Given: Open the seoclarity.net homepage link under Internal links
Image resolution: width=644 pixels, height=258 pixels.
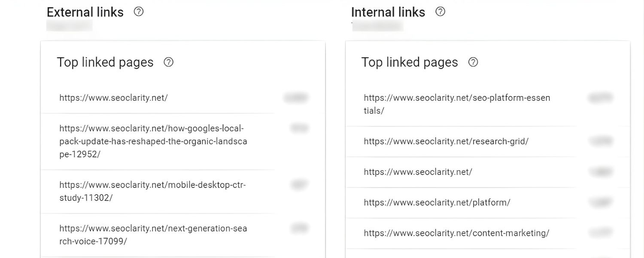Looking at the screenshot, I should pos(417,172).
